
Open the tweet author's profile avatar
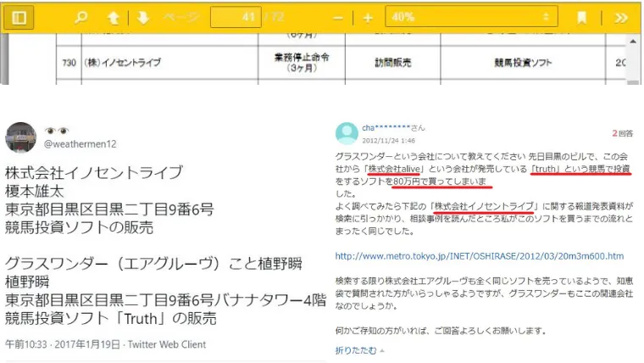tap(20, 137)
